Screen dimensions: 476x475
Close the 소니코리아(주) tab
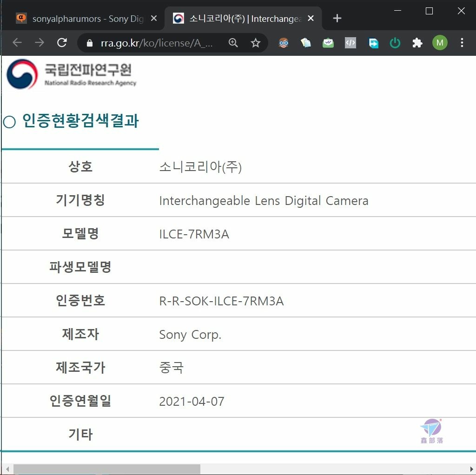(x=311, y=19)
